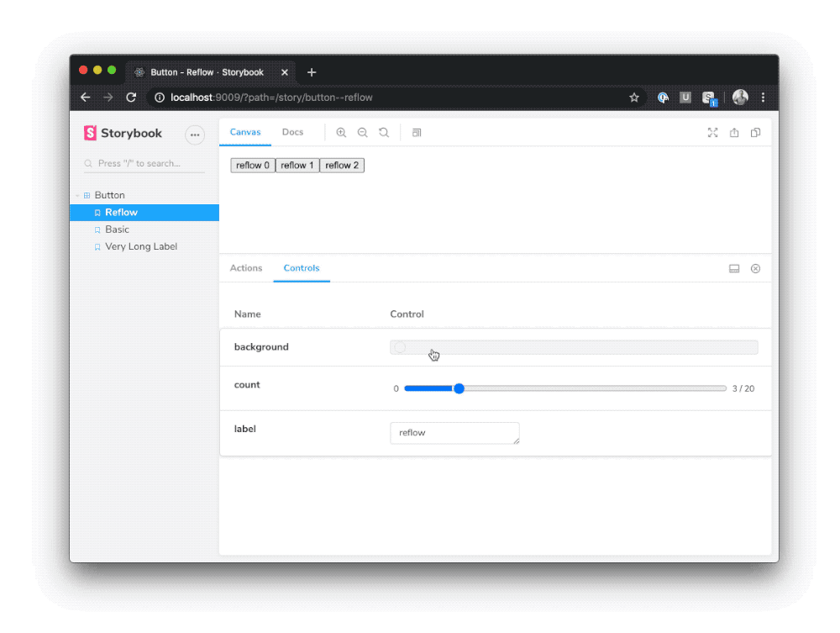Screen dimensions: 840x633
Task: Click the zoom in magnifier icon
Action: [x=341, y=132]
